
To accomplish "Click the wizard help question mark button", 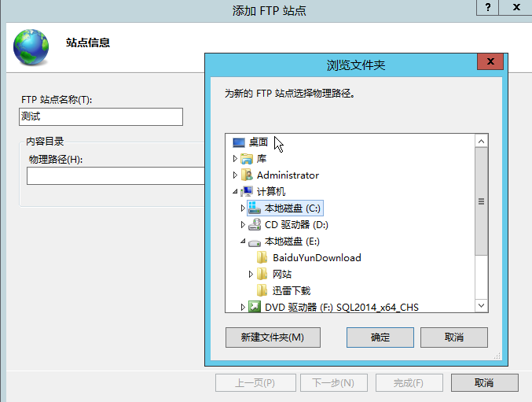I will pyautogui.click(x=487, y=7).
